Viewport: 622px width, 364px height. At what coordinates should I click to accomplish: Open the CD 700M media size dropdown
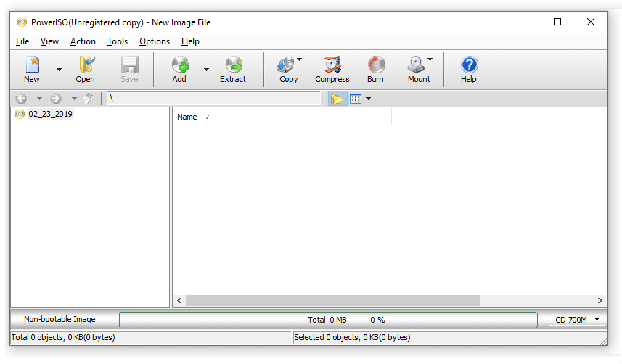point(577,320)
